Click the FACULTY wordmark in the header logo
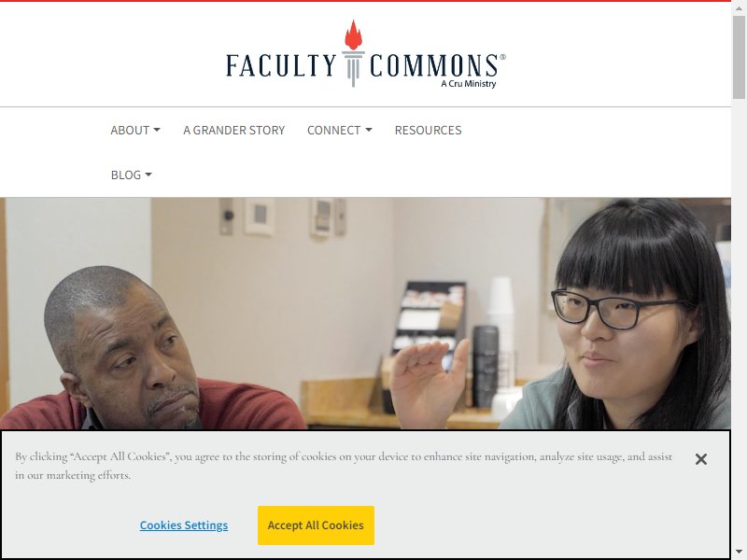This screenshot has height=560, width=747. (281, 65)
